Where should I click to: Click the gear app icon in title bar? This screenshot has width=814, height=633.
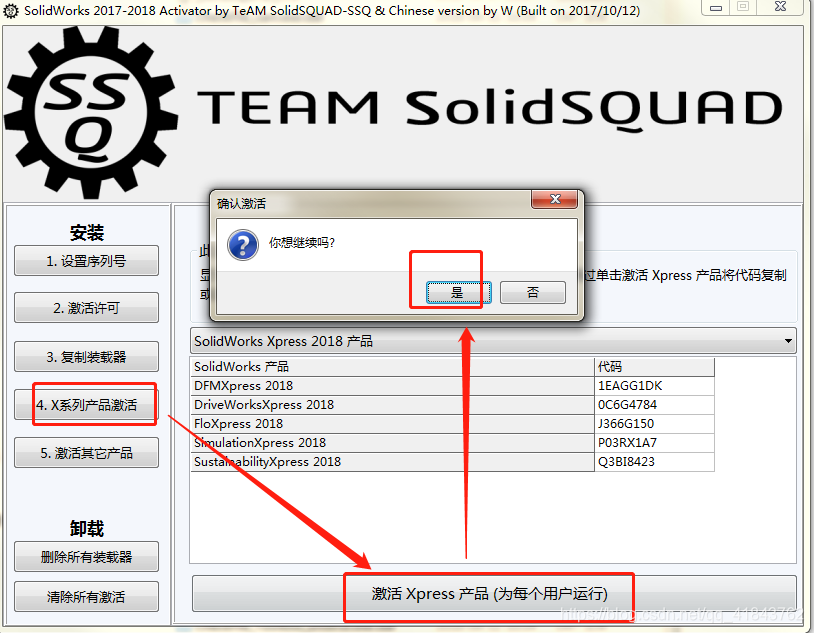pyautogui.click(x=10, y=11)
